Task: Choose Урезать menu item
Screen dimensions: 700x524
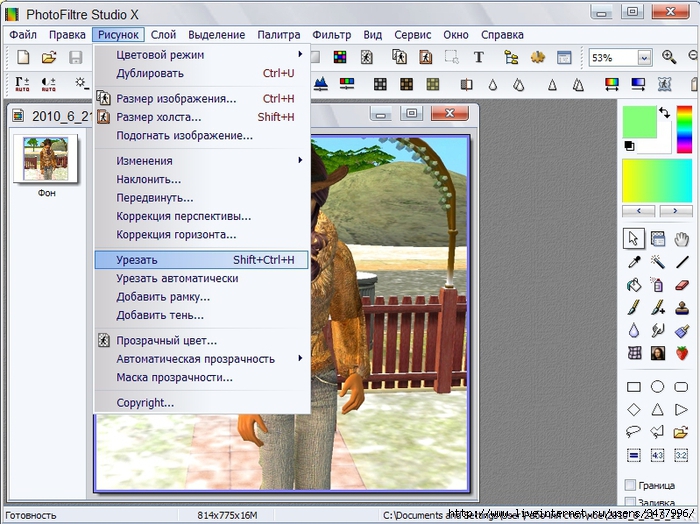Action: (x=201, y=260)
